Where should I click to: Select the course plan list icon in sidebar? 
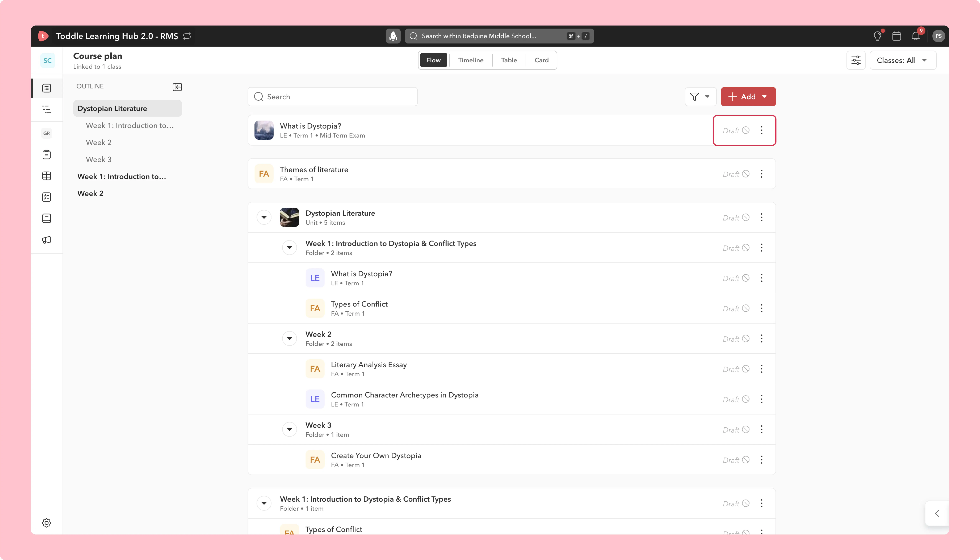[47, 88]
